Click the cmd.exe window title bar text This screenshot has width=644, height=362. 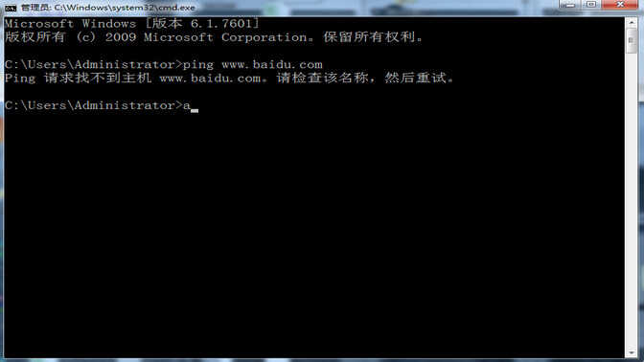pyautogui.click(x=108, y=8)
